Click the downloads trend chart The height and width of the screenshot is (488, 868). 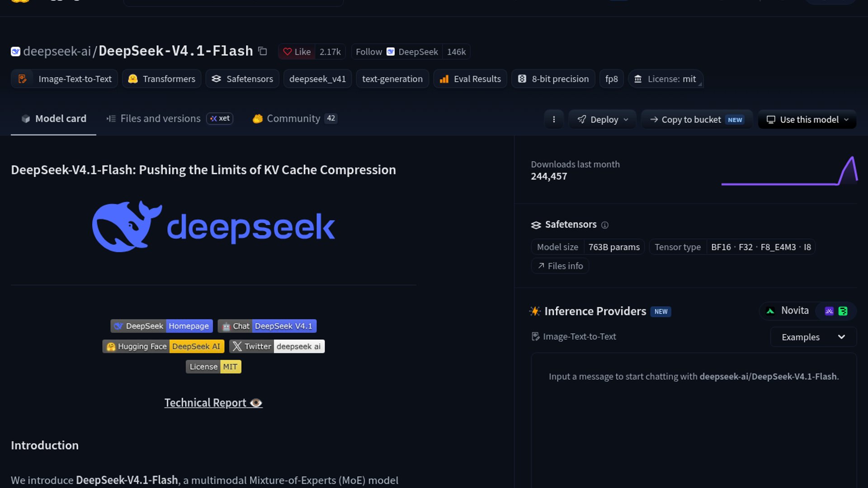click(789, 170)
